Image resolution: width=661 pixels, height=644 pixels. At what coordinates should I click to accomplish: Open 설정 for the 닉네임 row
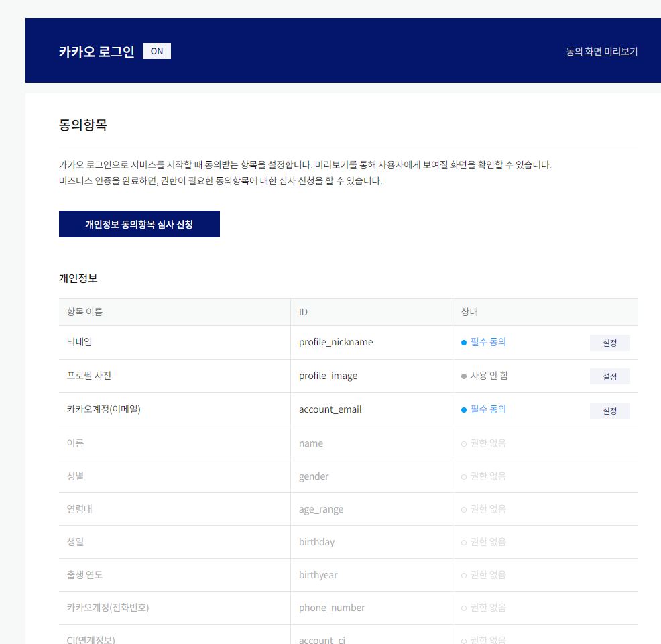pyautogui.click(x=609, y=343)
